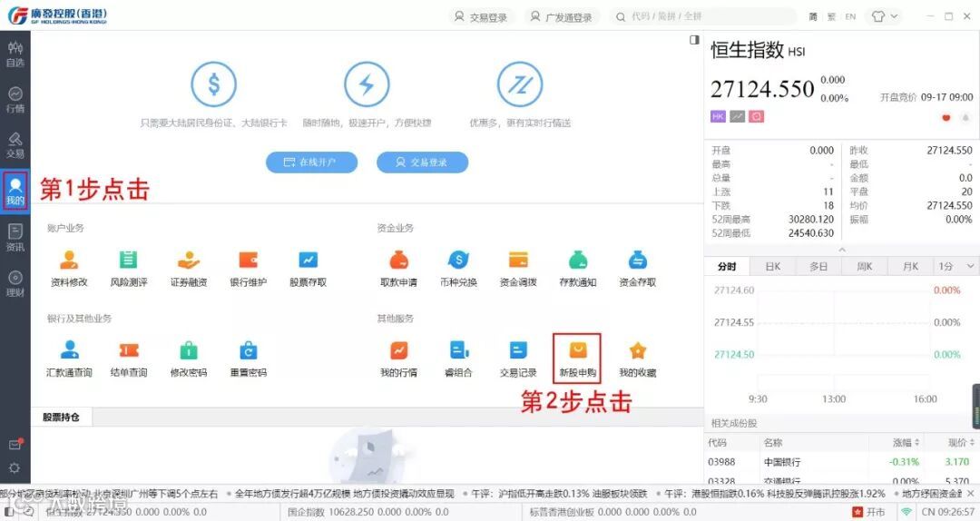
Task: Open the skin theme shirt dropdown
Action: (x=885, y=16)
